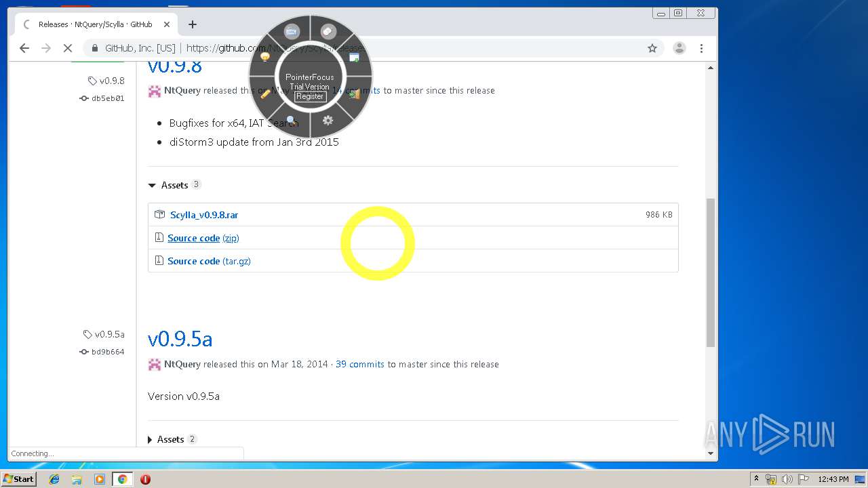Expand the v0.9.5a Assets section
868x488 pixels.
(172, 439)
